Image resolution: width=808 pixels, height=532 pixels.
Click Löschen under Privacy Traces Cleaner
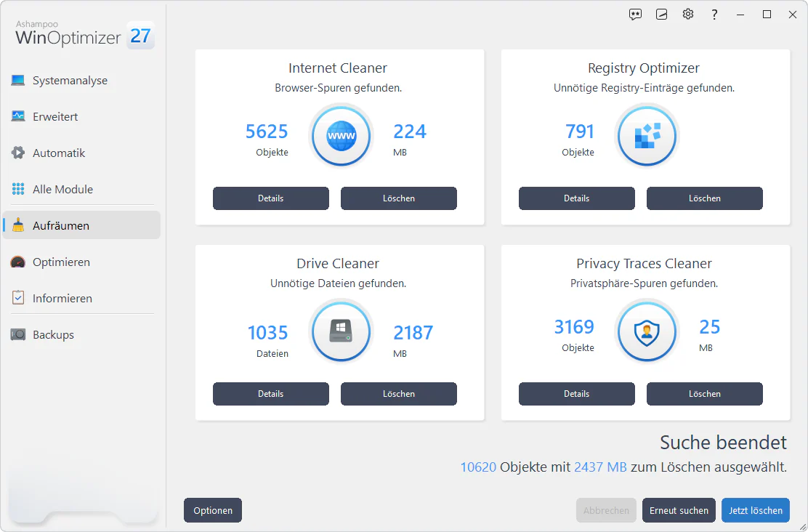click(704, 393)
